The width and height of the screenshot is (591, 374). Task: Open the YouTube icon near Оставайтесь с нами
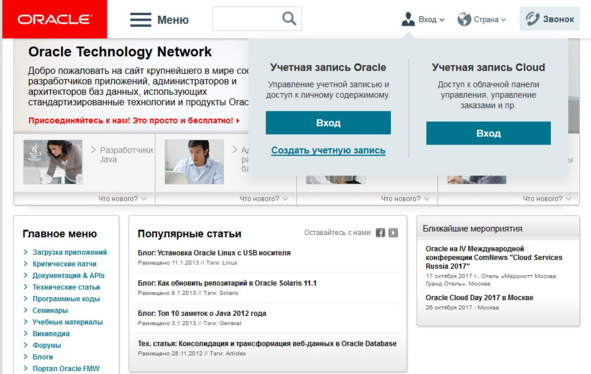click(393, 233)
